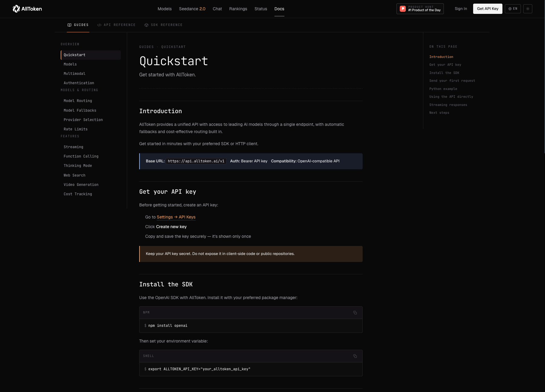Copy the shell export command
This screenshot has width=545, height=392.
(x=355, y=356)
